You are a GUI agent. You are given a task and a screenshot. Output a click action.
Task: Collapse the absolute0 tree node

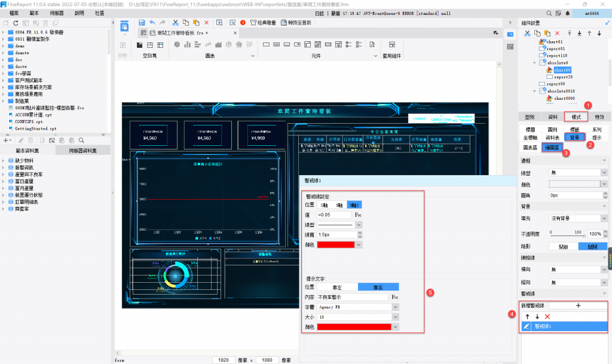point(535,63)
